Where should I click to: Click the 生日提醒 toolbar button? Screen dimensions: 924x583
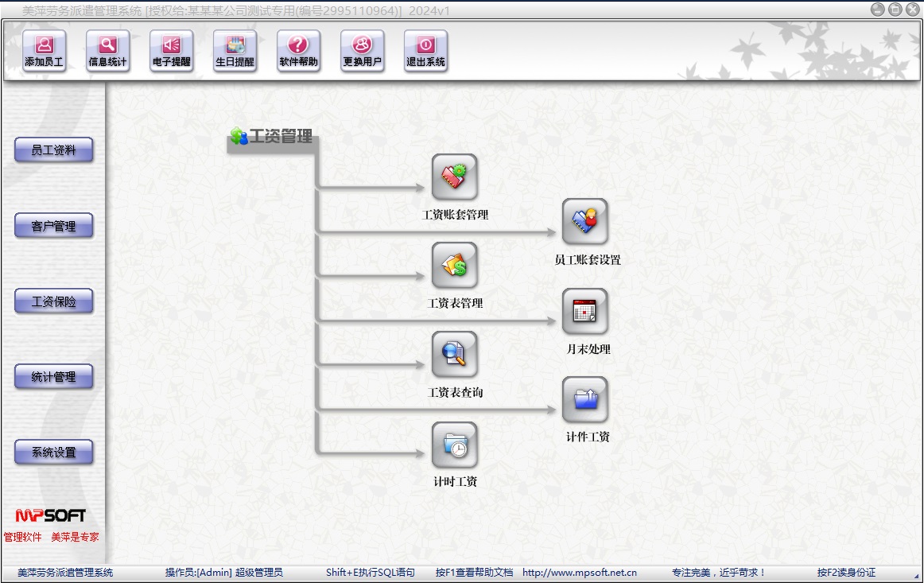(x=235, y=52)
